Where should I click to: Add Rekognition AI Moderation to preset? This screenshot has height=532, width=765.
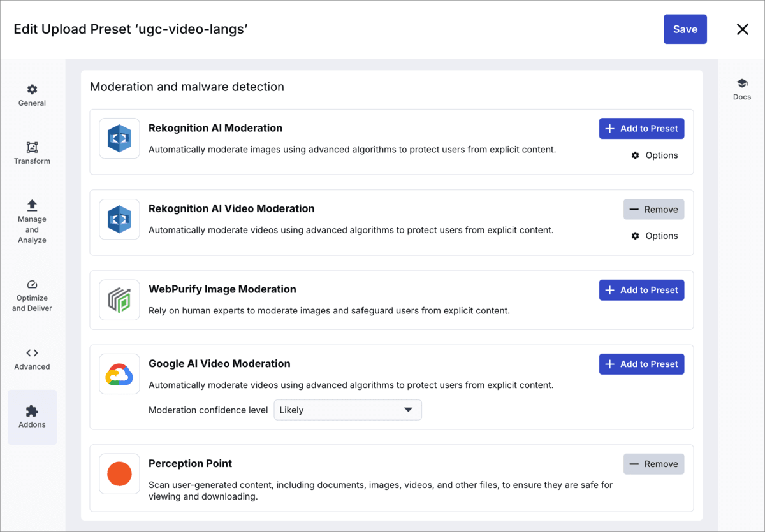(641, 129)
